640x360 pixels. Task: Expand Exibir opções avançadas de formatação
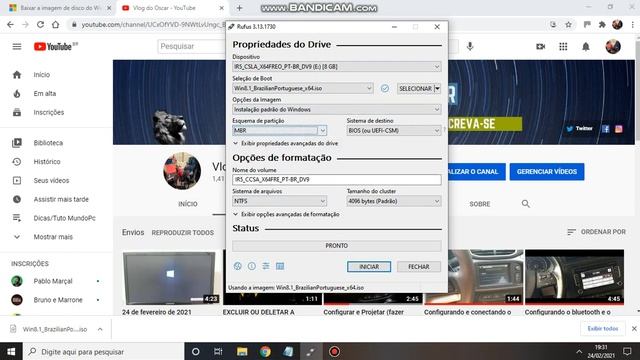287,214
